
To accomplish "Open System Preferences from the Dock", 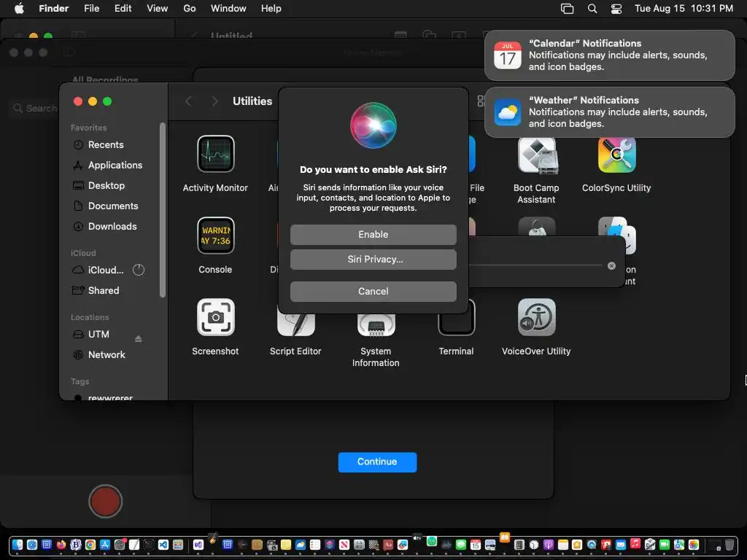I will pos(119,545).
